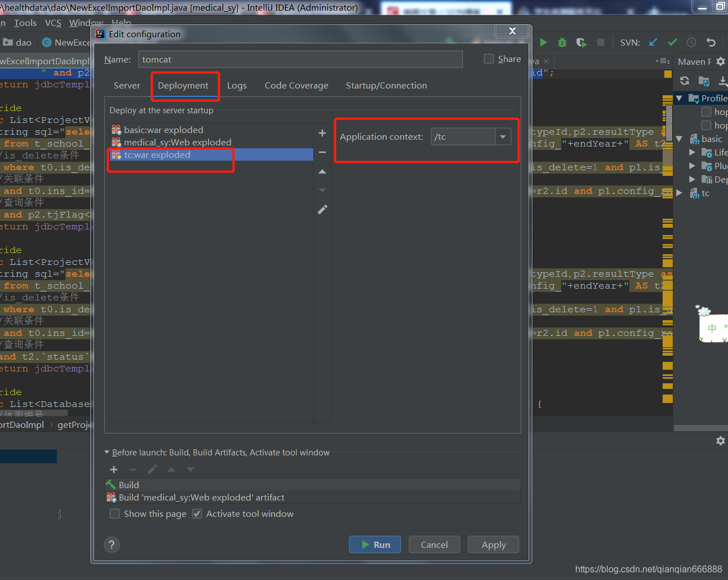Viewport: 728px width, 580px height.
Task: Open Maven panel settings gear
Action: (x=720, y=61)
